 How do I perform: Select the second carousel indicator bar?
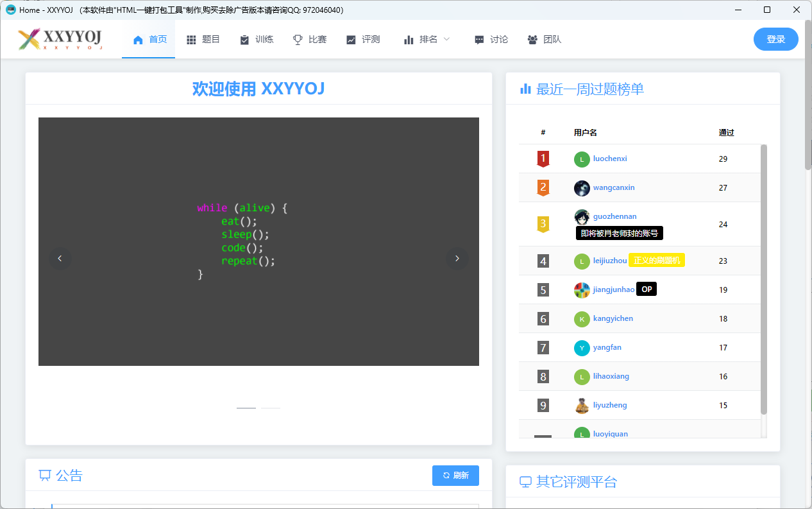(x=271, y=408)
